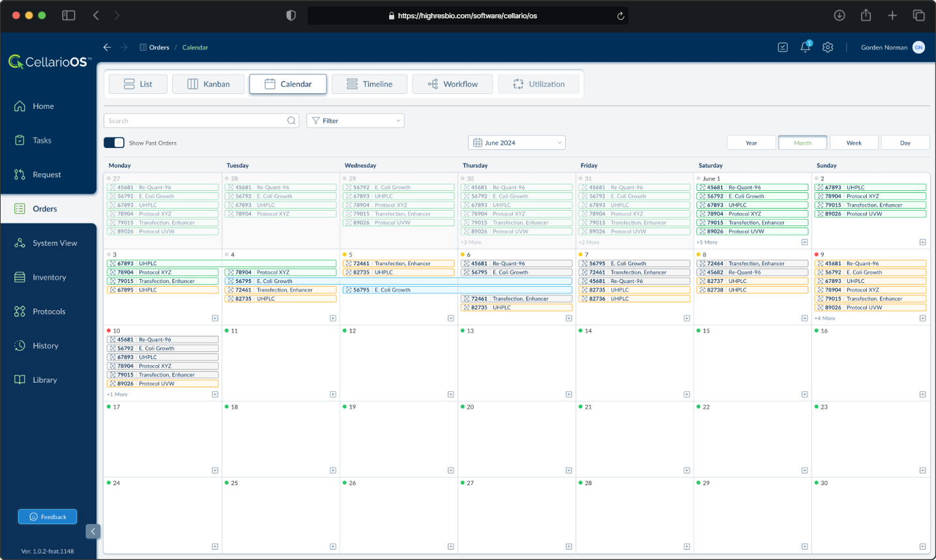Open the Filter dropdown

(355, 121)
